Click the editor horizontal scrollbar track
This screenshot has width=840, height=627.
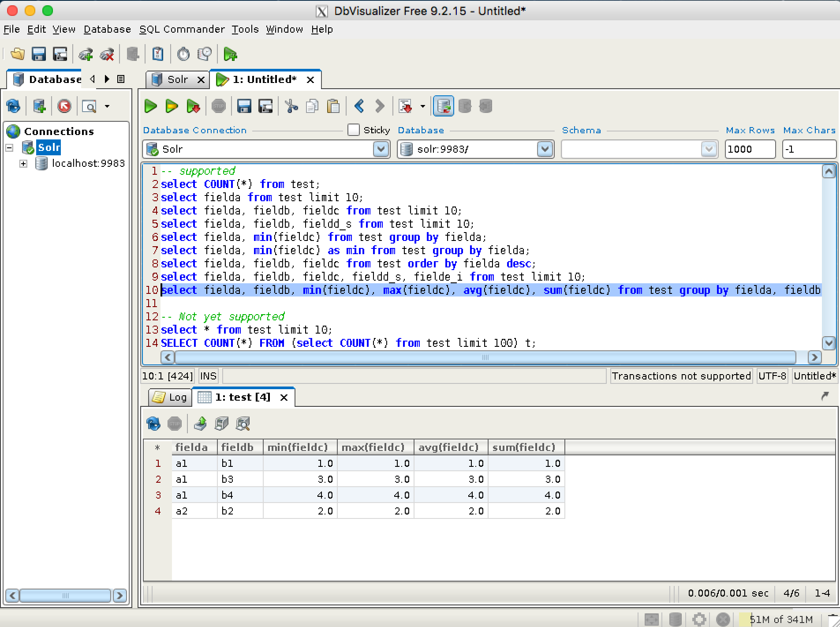pos(802,357)
